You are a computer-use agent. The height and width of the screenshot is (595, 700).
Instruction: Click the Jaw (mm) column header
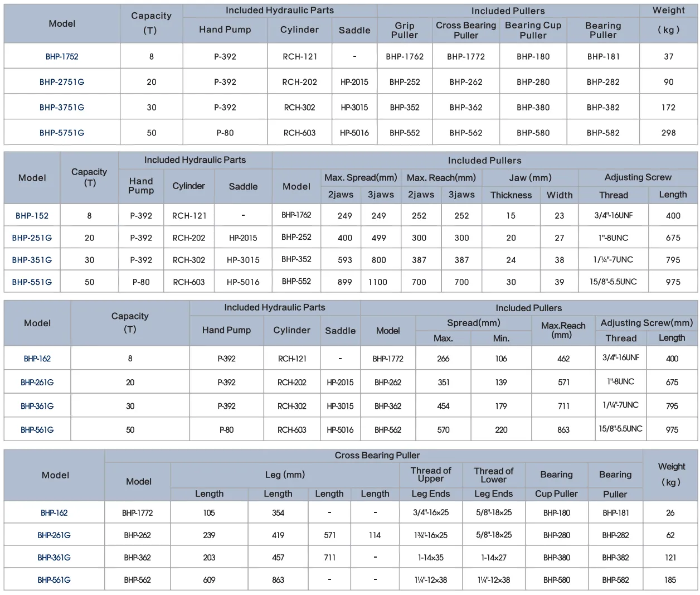(x=530, y=178)
